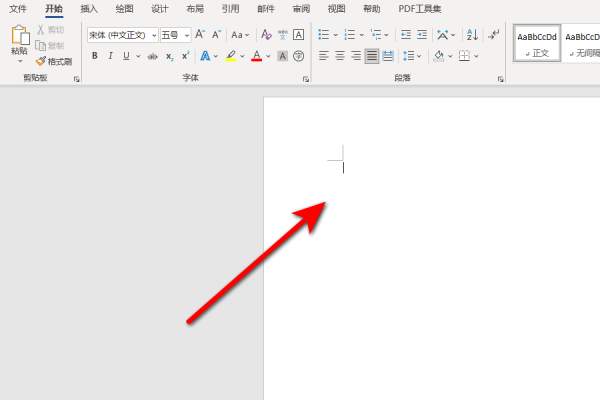Increase font size with the larger A icon

pyautogui.click(x=200, y=35)
